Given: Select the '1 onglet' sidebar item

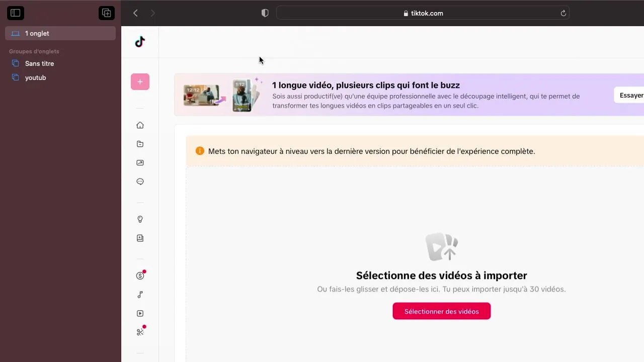Looking at the screenshot, I should [x=60, y=33].
